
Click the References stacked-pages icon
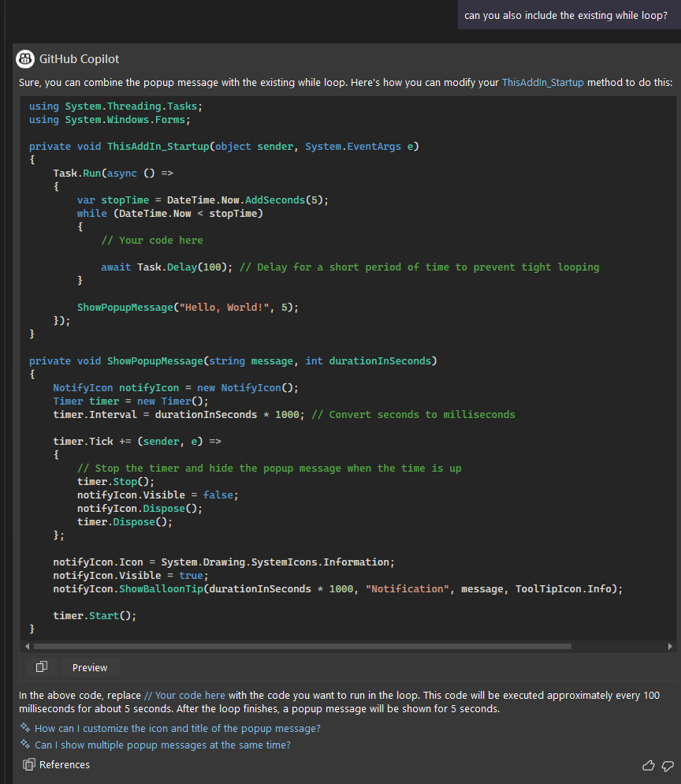28,764
